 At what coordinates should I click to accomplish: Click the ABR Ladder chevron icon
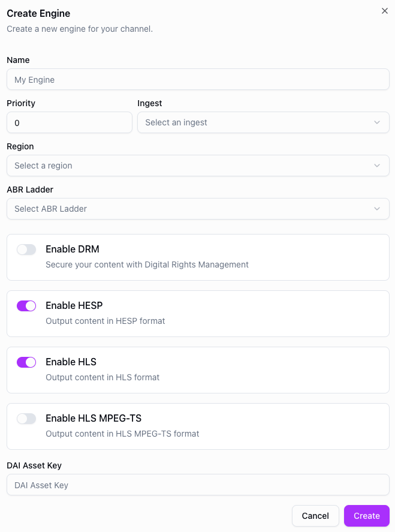click(x=378, y=209)
